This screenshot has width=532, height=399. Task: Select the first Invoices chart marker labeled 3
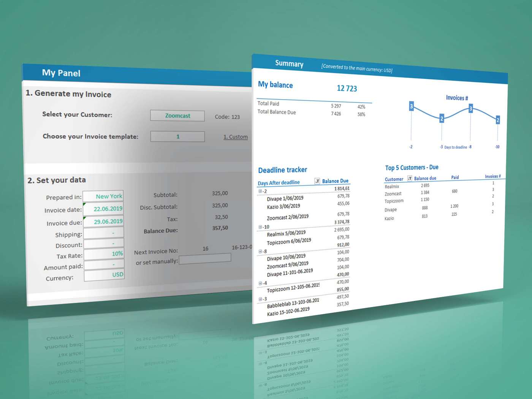tap(411, 106)
